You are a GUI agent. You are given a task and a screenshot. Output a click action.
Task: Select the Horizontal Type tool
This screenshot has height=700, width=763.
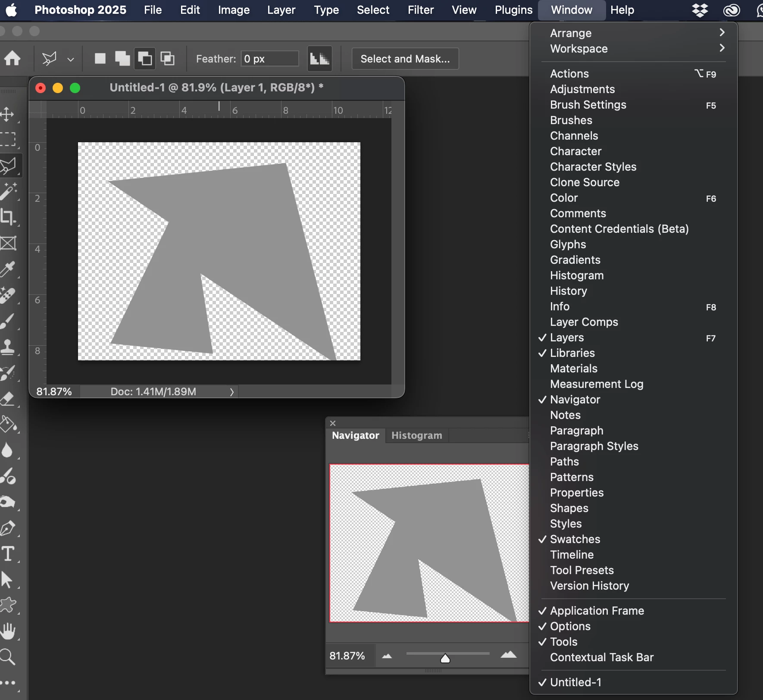8,554
